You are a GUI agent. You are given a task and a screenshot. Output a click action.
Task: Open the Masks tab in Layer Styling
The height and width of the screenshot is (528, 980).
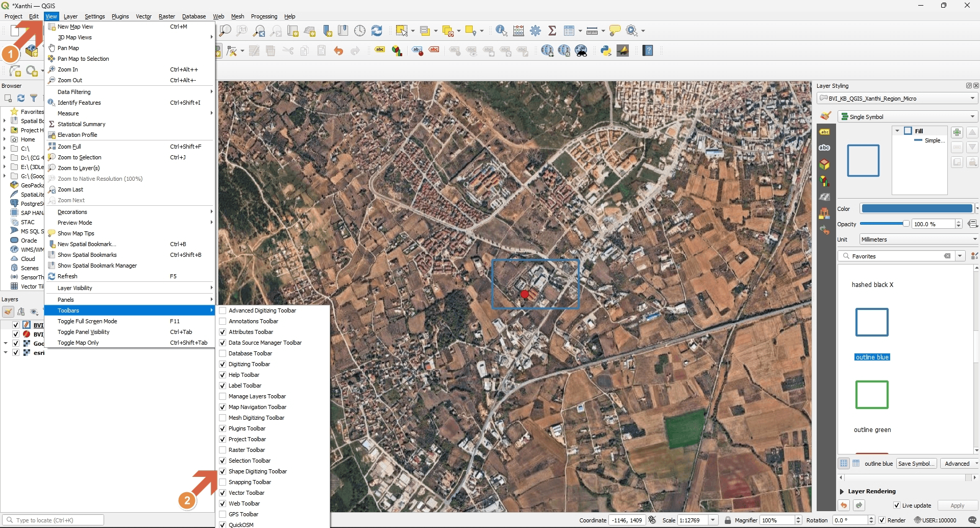(825, 148)
